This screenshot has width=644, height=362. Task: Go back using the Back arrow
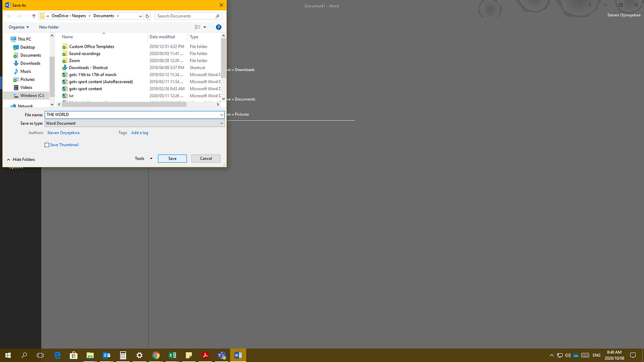9,16
